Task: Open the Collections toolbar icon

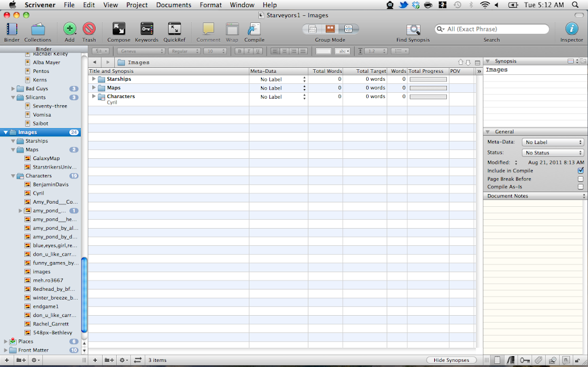Action: click(38, 29)
